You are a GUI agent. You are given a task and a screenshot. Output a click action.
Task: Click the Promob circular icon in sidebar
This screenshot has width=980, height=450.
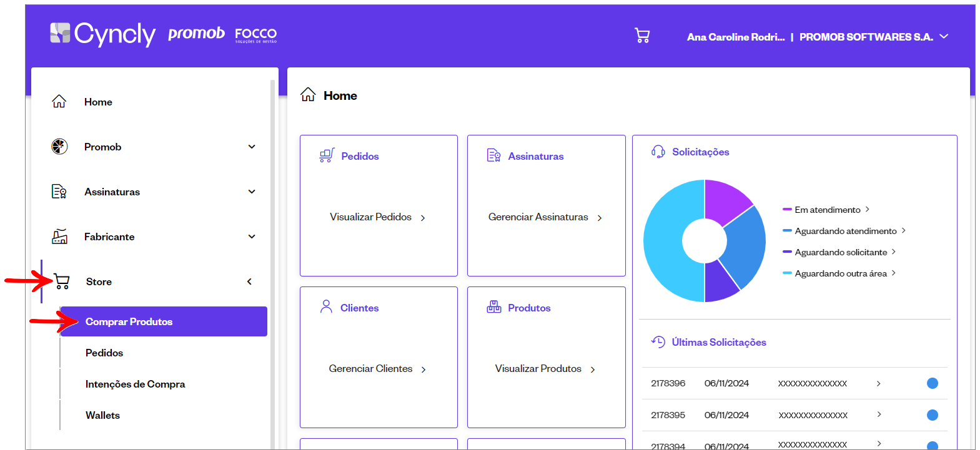coord(59,147)
